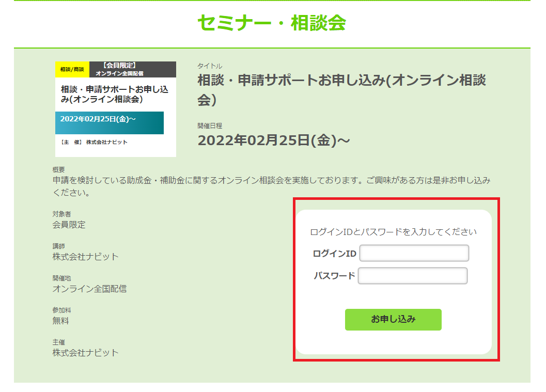Click the bold thumbnail title text
Viewport: 546px width, 392px height.
tap(115, 94)
